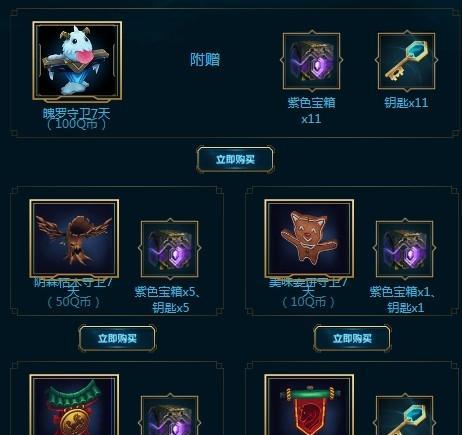Viewport: 462px width, 435px height.
Task: Buy the 10Q gingerbread ward bundle
Action: 352,338
